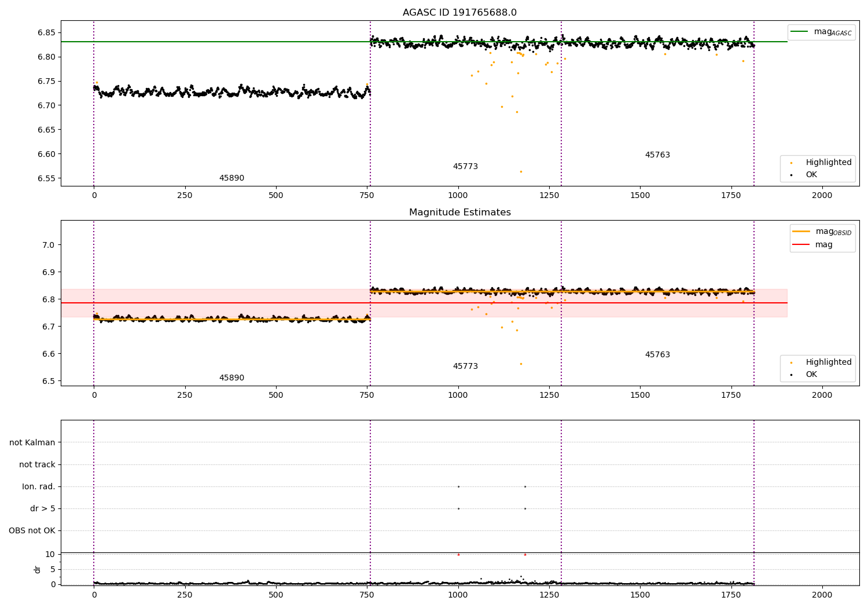Click the 6.5 y-axis tick label

49,381
